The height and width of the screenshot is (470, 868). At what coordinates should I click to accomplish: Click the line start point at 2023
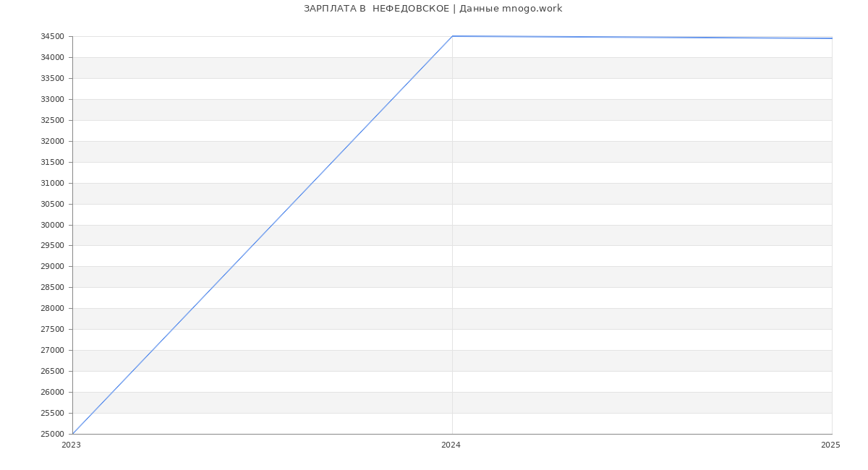tap(72, 434)
